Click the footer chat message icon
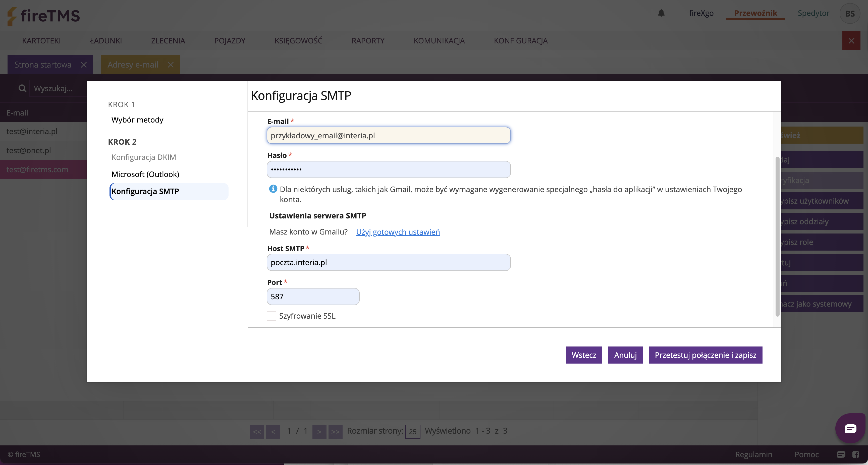Viewport: 868px width, 465px height. coord(841,454)
